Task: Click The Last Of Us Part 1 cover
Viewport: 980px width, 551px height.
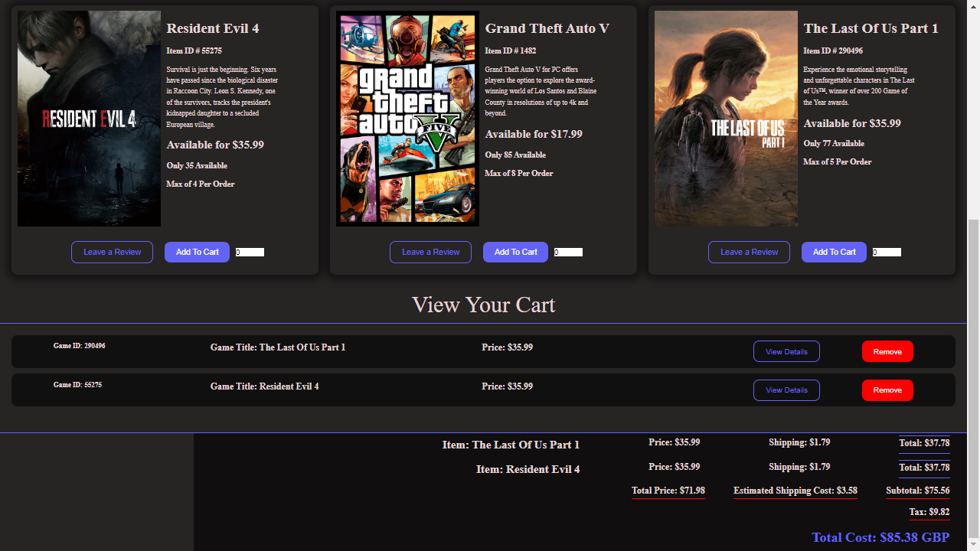Action: click(726, 119)
